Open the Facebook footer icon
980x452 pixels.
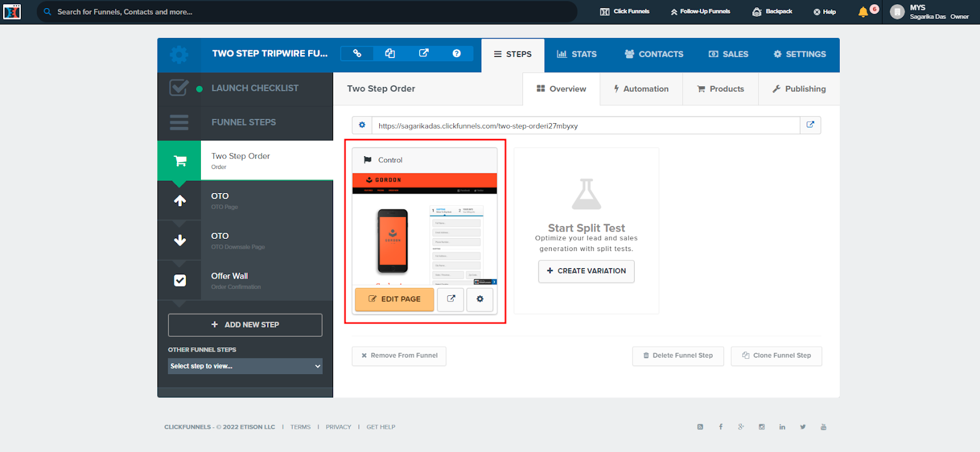pyautogui.click(x=720, y=427)
